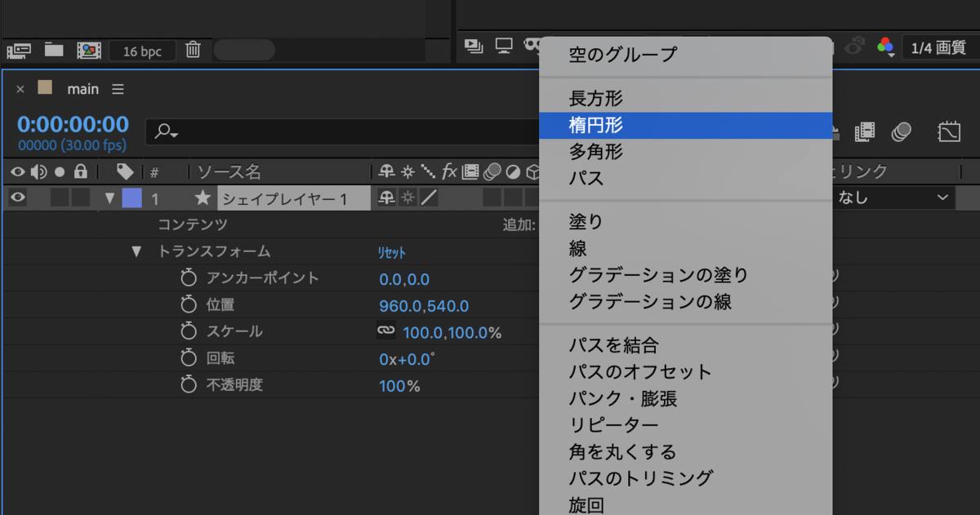
Task: Create a new folder in Project panel
Action: [54, 49]
